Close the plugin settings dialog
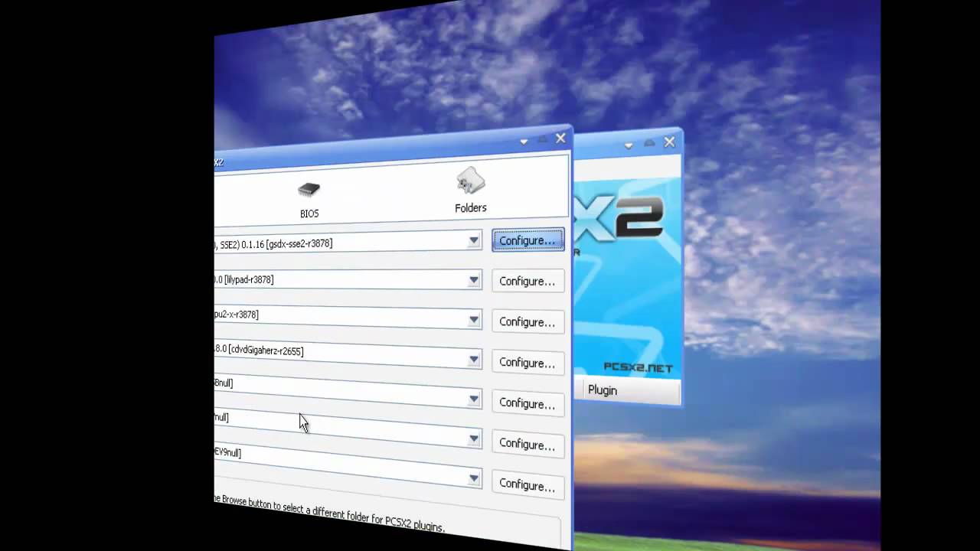The height and width of the screenshot is (551, 980). pyautogui.click(x=560, y=139)
